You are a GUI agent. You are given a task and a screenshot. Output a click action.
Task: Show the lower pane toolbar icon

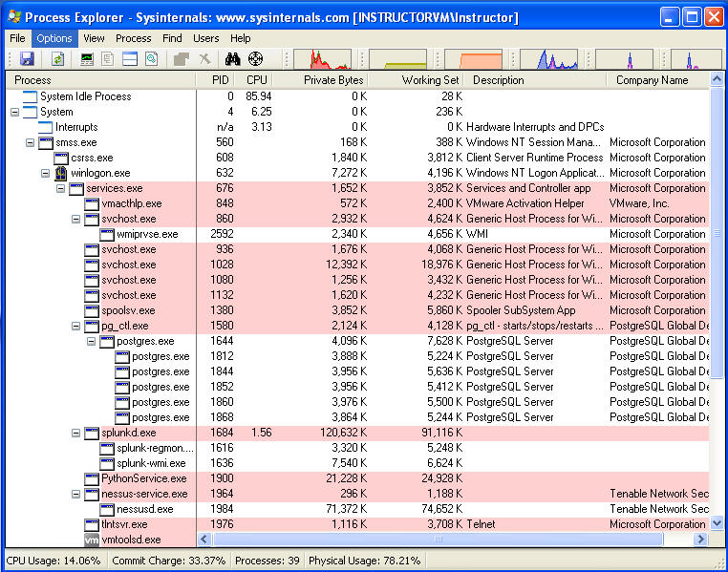130,59
